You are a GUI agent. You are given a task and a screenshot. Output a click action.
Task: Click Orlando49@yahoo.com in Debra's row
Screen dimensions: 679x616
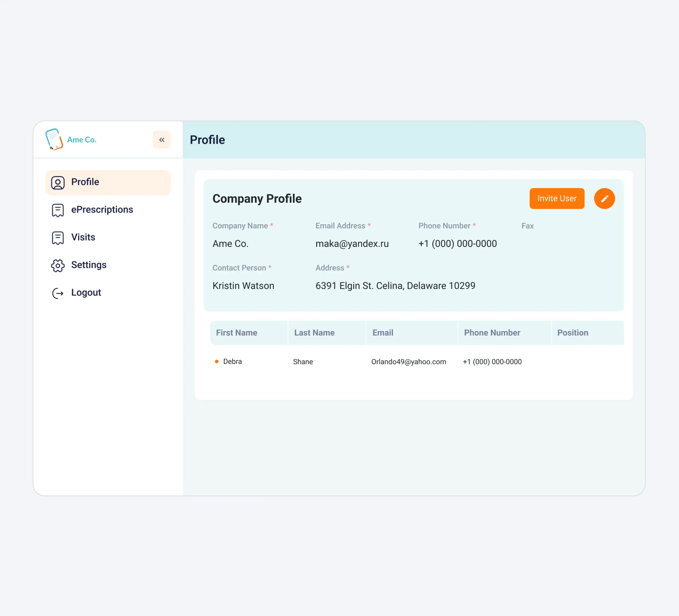tap(409, 362)
